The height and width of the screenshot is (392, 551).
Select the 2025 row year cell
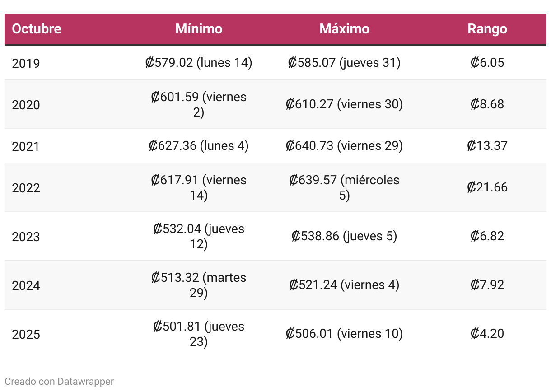tap(26, 334)
